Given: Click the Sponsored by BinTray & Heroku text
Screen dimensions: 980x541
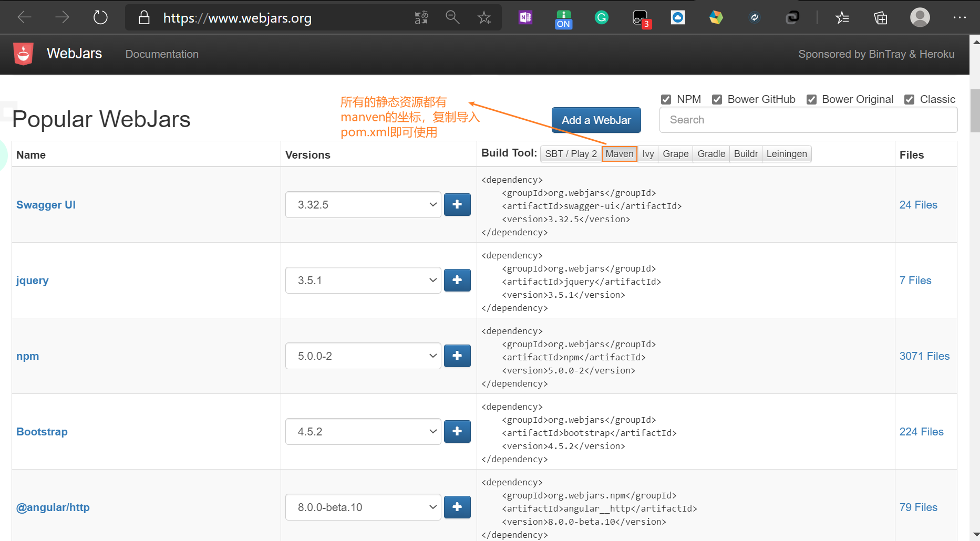Looking at the screenshot, I should (876, 54).
